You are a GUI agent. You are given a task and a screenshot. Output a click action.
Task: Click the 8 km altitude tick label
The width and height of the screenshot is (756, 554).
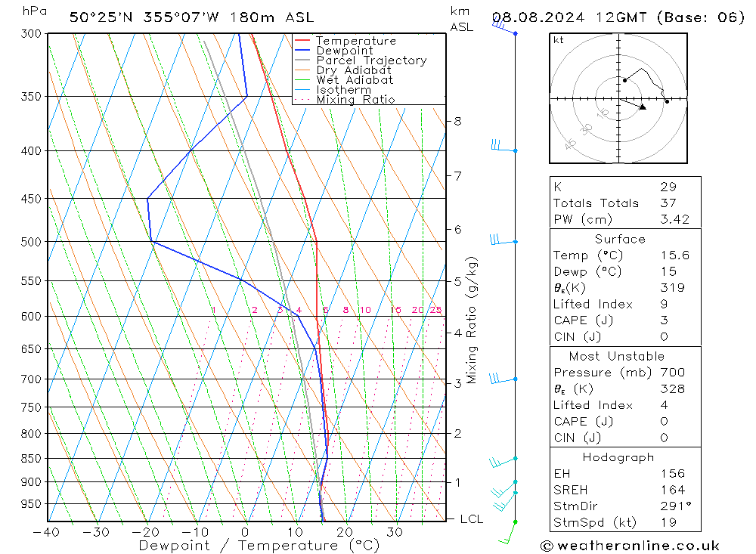pyautogui.click(x=457, y=122)
